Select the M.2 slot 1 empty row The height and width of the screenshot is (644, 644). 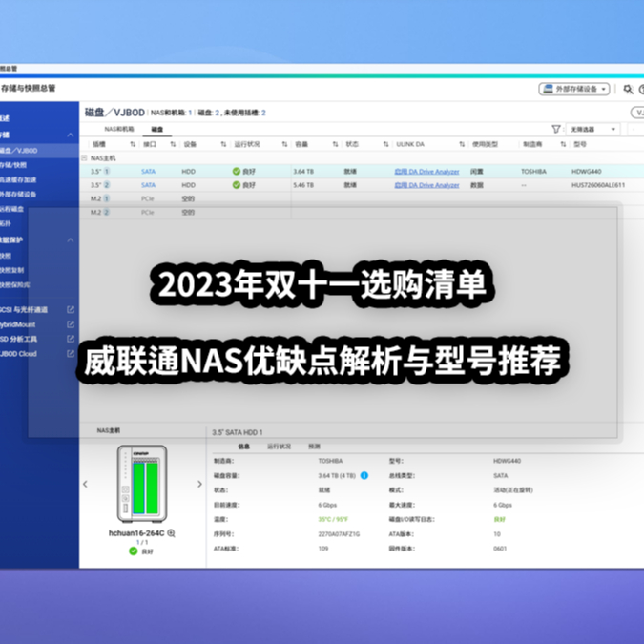(362, 198)
